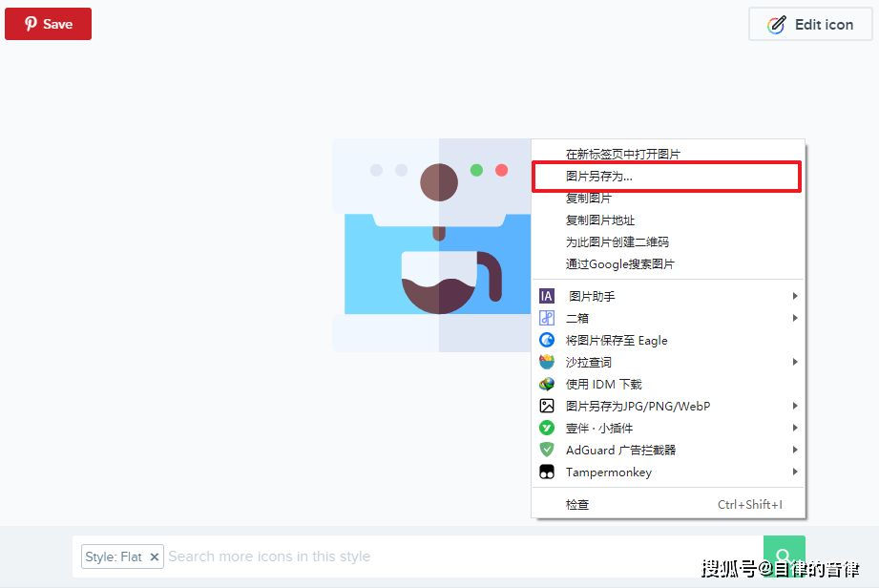This screenshot has width=879, height=588.
Task: Expand the AdGuard 广告拦截器 submenu arrow
Action: pyautogui.click(x=795, y=450)
